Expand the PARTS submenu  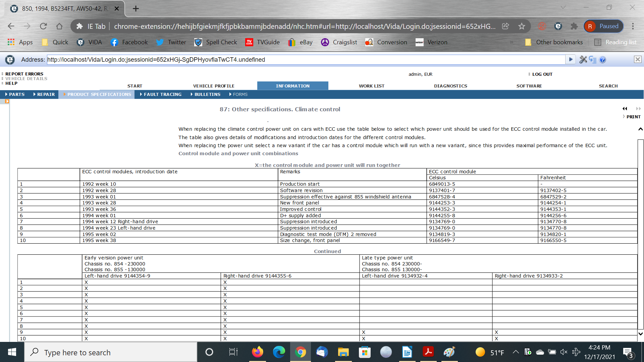pos(15,95)
